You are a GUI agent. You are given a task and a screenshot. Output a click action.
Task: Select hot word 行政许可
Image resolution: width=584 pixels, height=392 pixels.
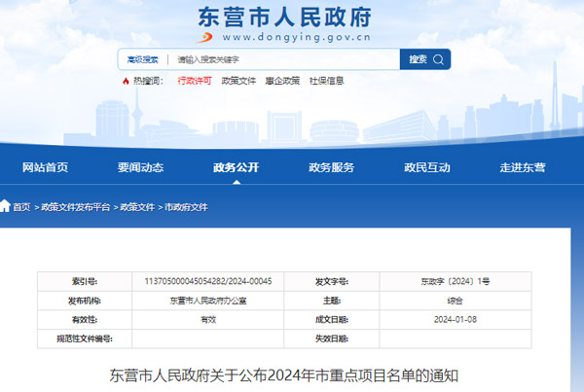tap(195, 81)
